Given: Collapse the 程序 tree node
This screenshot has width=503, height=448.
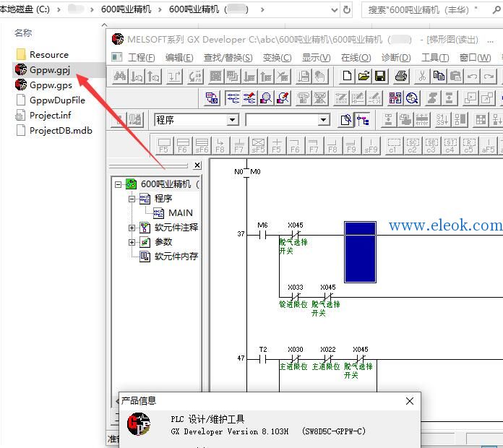Looking at the screenshot, I should [x=132, y=199].
